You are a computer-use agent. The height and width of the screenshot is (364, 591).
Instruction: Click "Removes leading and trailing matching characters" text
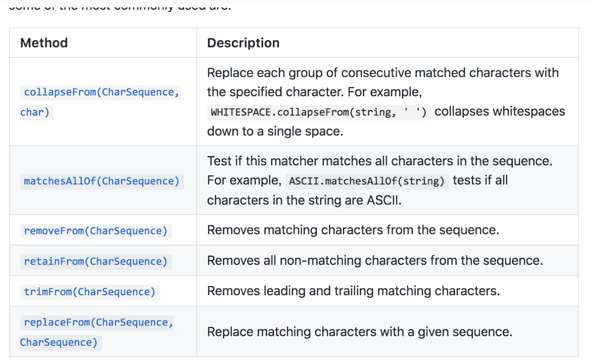click(353, 291)
